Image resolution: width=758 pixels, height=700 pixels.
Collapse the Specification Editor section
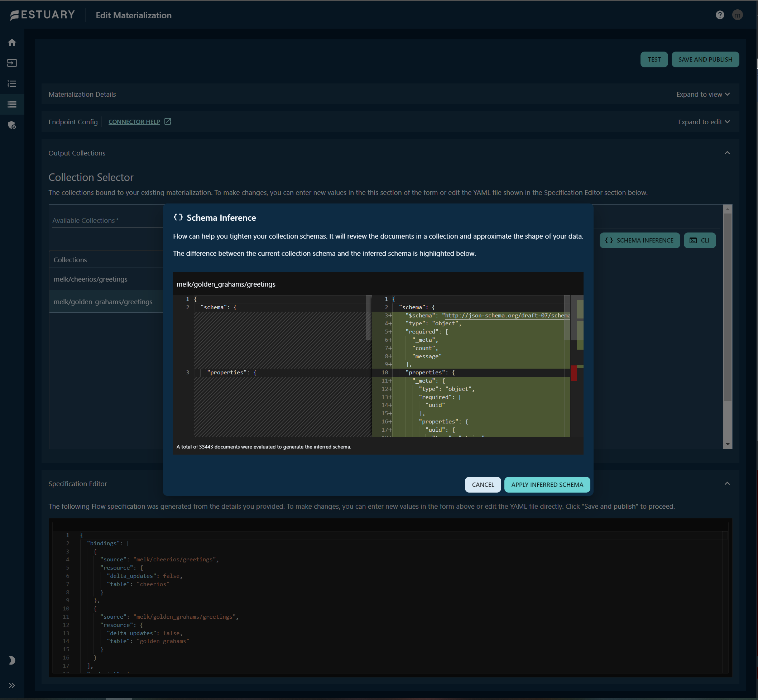[727, 484]
